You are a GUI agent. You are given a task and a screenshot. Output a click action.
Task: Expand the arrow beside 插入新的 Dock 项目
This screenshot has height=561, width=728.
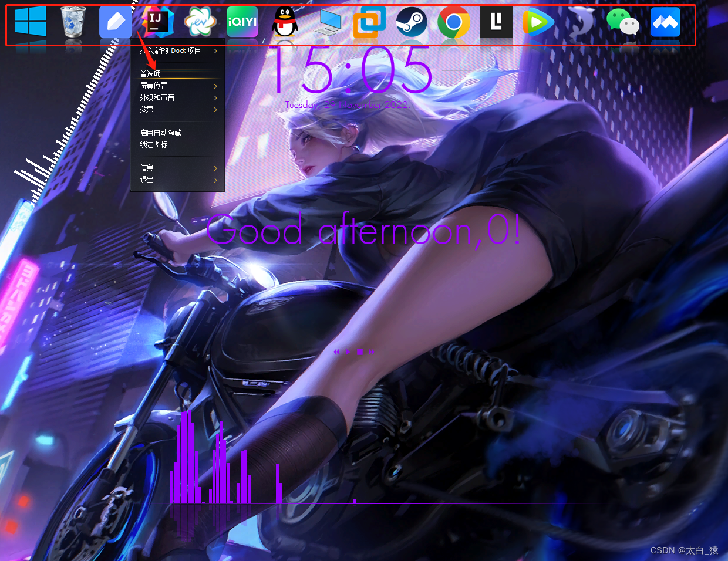215,51
